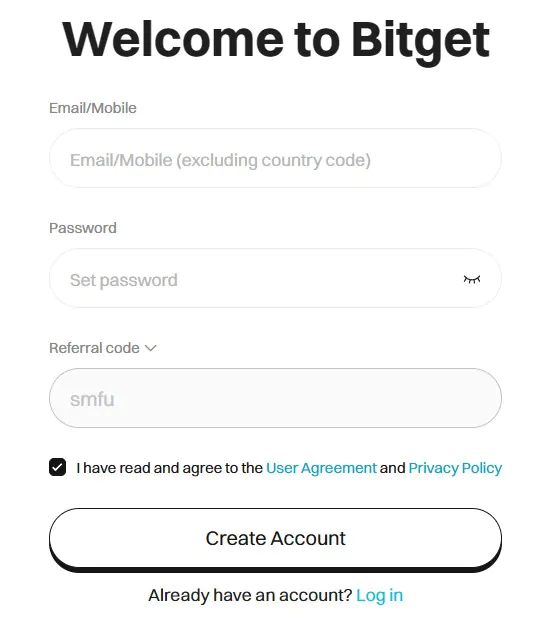This screenshot has height=619, width=536.
Task: Show password using the closed-eye icon
Action: pos(472,279)
